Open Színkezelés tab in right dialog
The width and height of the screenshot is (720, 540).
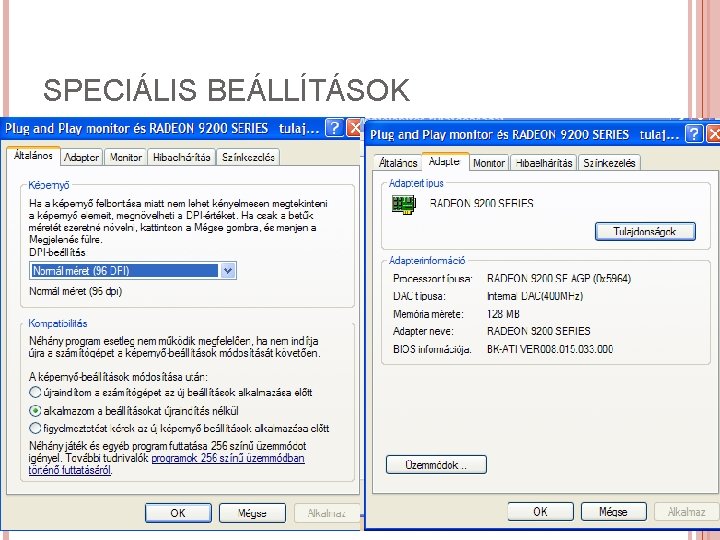(609, 163)
